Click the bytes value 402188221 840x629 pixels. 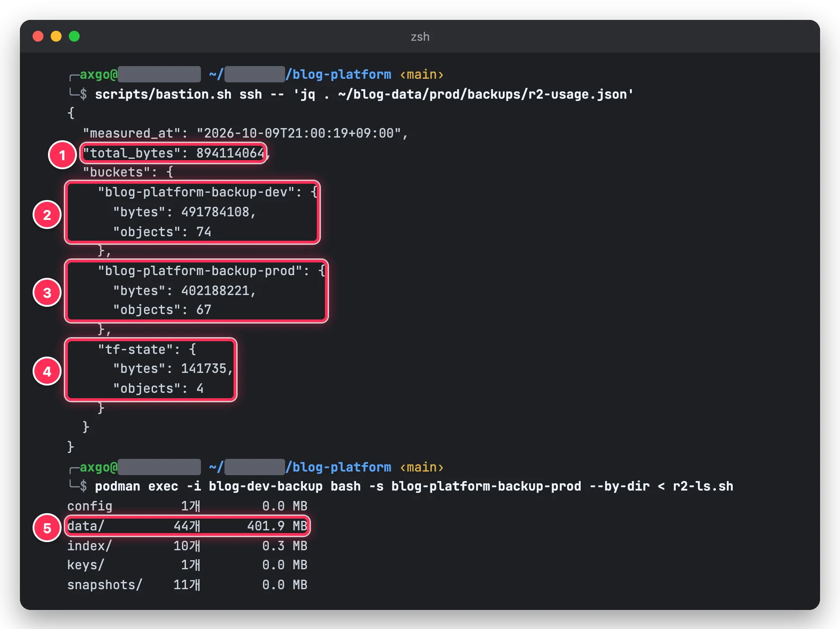215,291
